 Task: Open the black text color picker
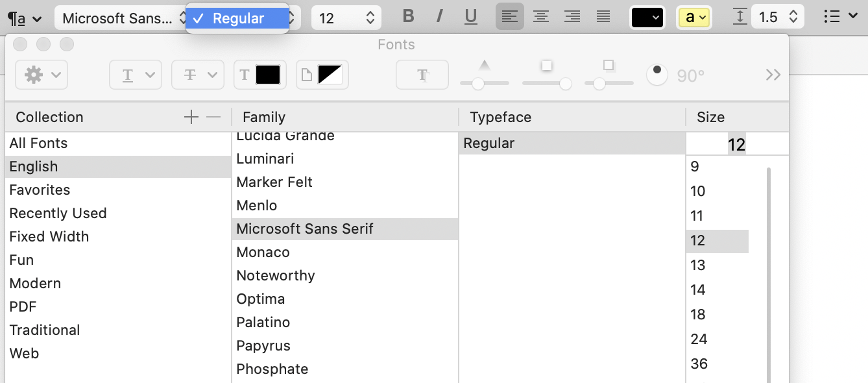(x=647, y=18)
